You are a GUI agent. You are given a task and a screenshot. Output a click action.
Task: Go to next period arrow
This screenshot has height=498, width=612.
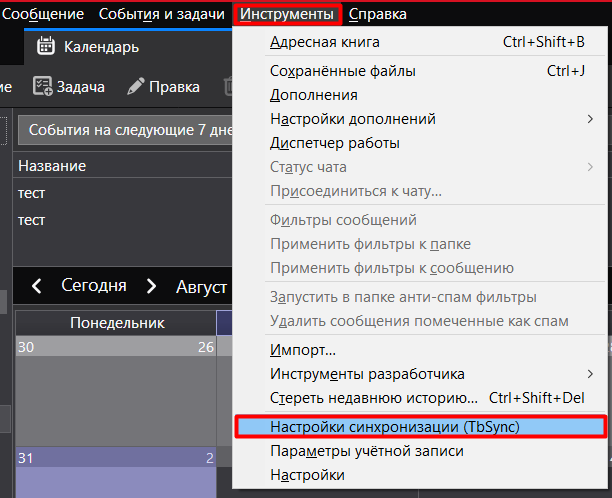click(152, 286)
